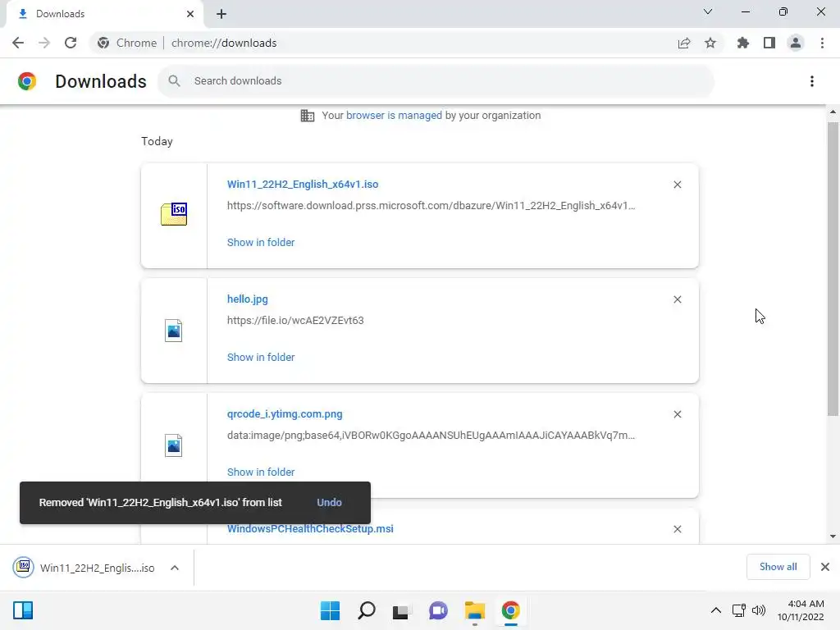Remove WindowsPCHealthCheckSetup.msi from list

click(x=677, y=529)
